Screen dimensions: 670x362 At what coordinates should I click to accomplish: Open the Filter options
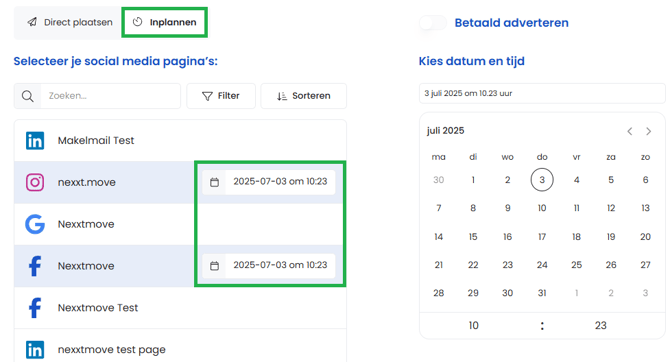click(221, 96)
